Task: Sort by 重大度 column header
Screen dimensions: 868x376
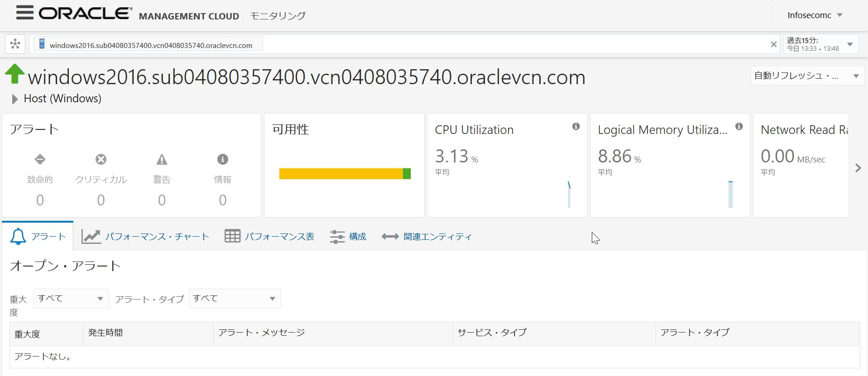Action: (47, 334)
